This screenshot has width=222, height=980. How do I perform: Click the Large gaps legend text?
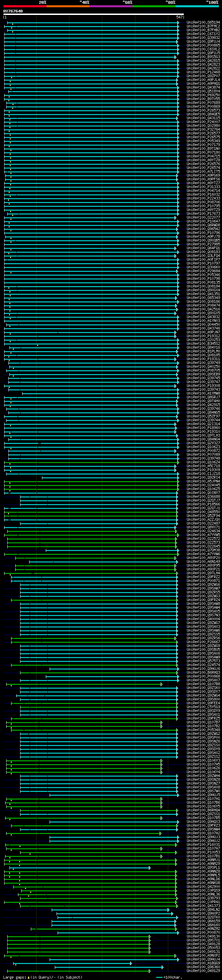pyautogui.click(x=43, y=977)
